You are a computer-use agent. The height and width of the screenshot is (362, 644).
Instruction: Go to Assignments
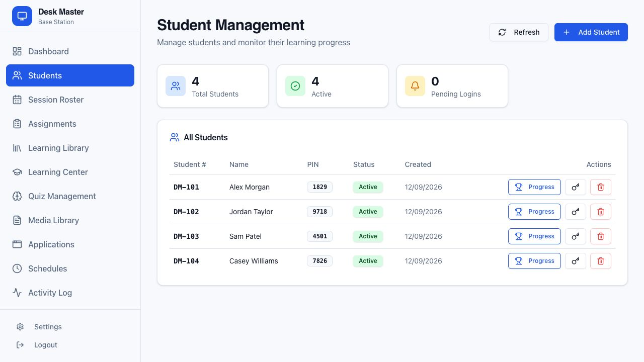point(70,124)
